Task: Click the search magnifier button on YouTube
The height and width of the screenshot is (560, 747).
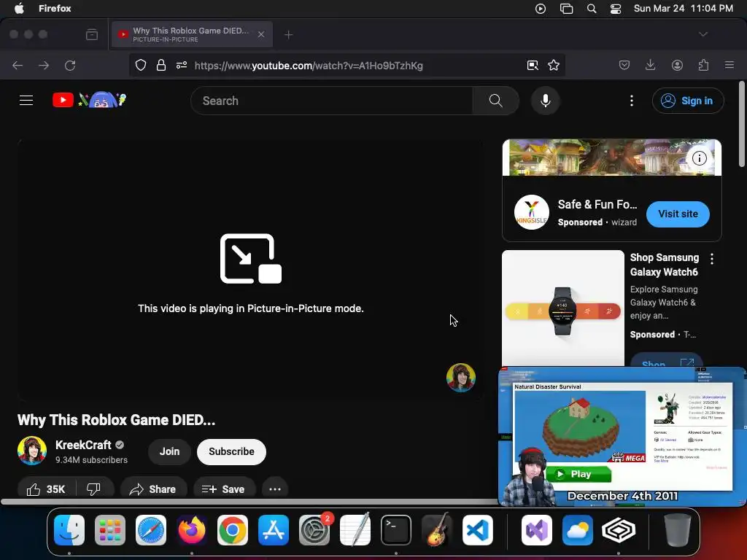Action: tap(495, 101)
